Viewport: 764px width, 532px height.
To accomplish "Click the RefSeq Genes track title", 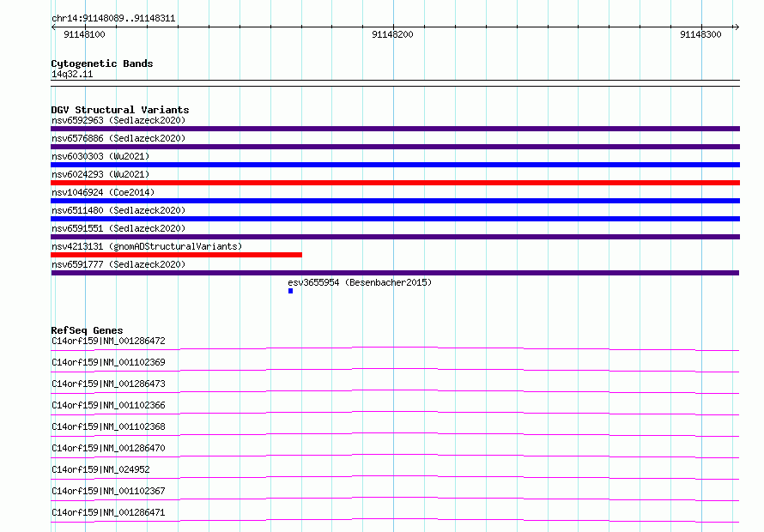I will (87, 330).
